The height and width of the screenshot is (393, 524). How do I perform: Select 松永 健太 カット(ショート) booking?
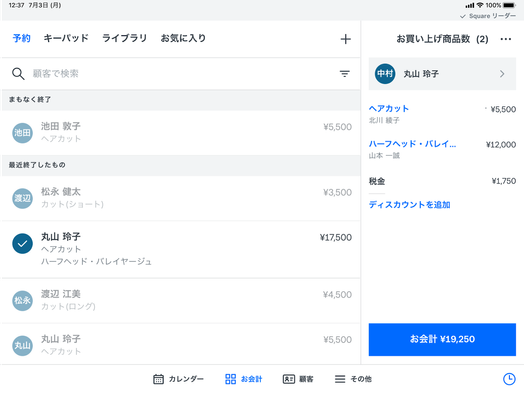181,198
